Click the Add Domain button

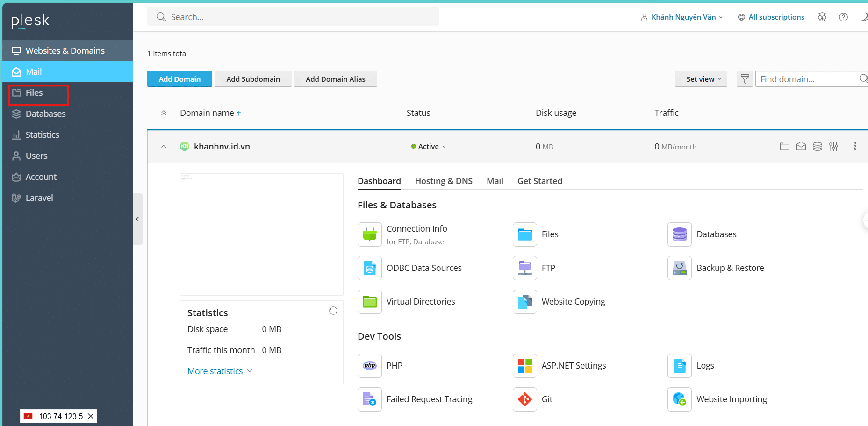[179, 79]
